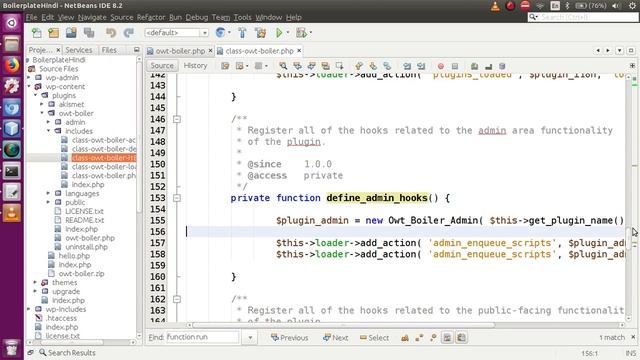Open the Navigate menu

(92, 17)
